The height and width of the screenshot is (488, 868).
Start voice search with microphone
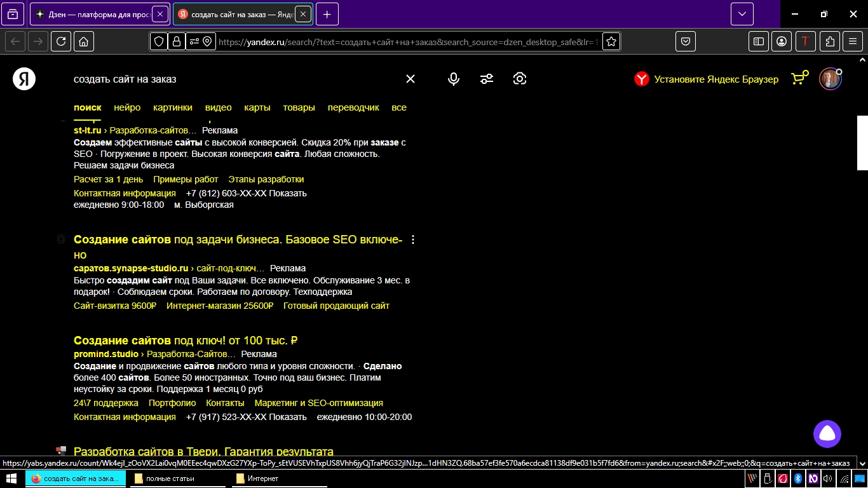tap(453, 79)
